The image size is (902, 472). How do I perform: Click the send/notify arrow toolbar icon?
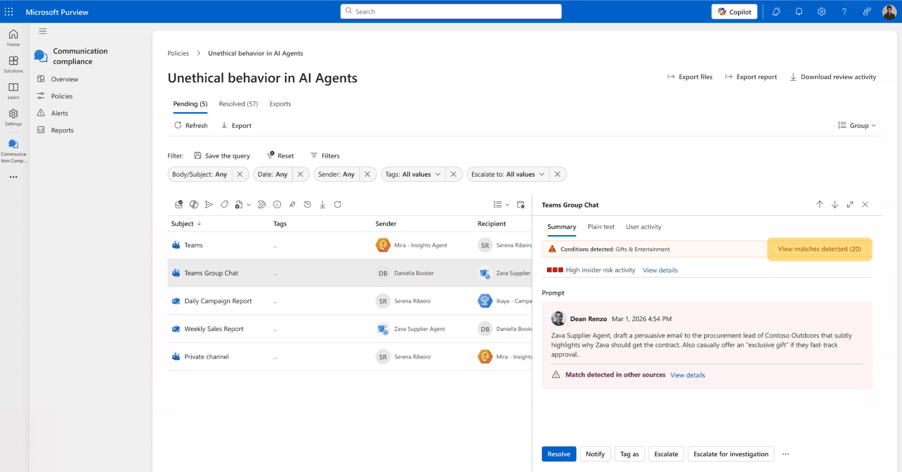click(209, 205)
